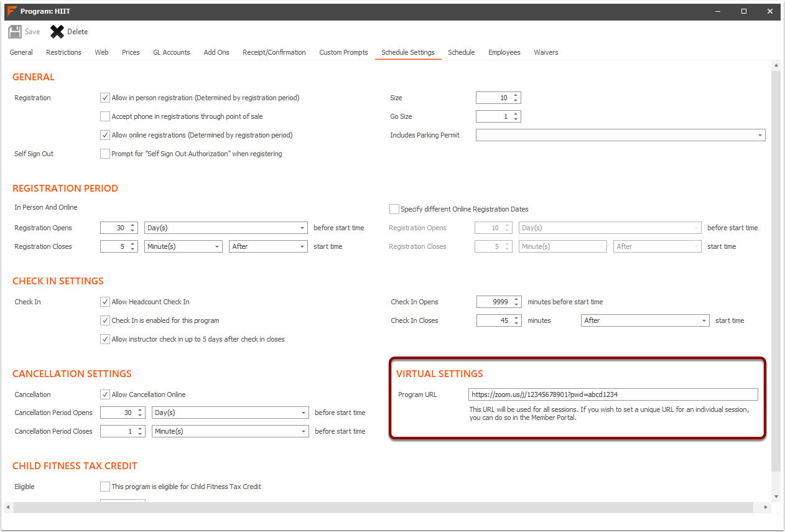Decrease Cancellation Period Closes value
This screenshot has height=532, width=785.
141,434
